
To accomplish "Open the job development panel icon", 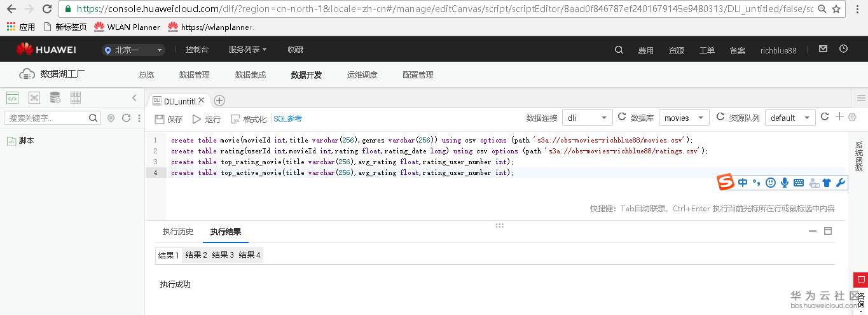I will [x=34, y=98].
